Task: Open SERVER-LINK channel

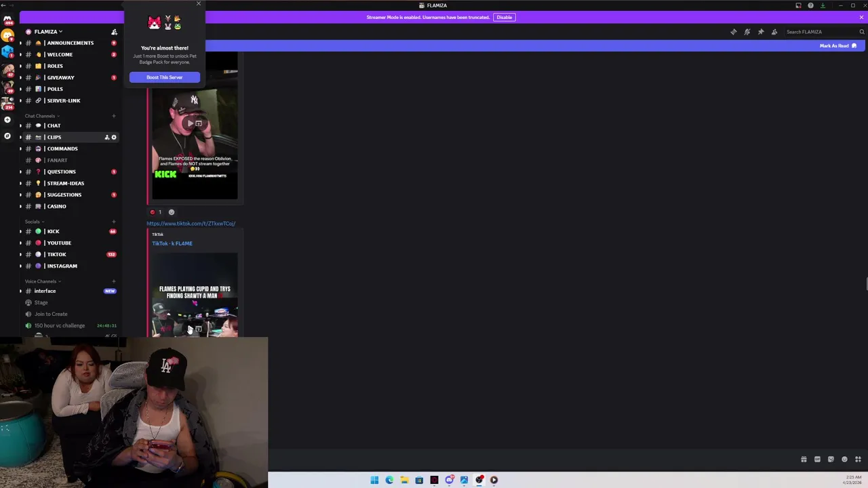Action: (x=71, y=100)
